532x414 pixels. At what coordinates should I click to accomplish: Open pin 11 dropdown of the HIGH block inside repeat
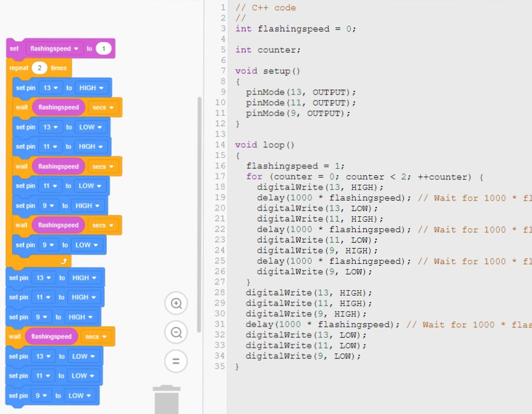tap(50, 147)
